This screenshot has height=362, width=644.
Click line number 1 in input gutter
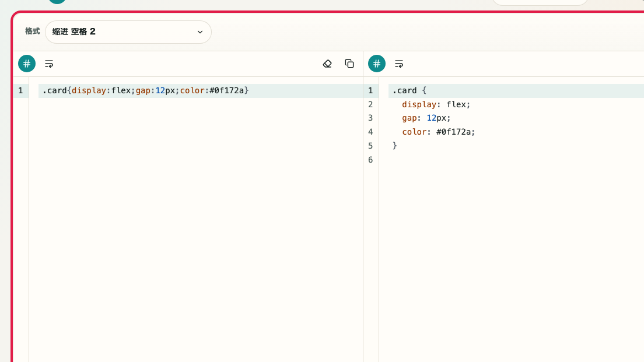20,91
